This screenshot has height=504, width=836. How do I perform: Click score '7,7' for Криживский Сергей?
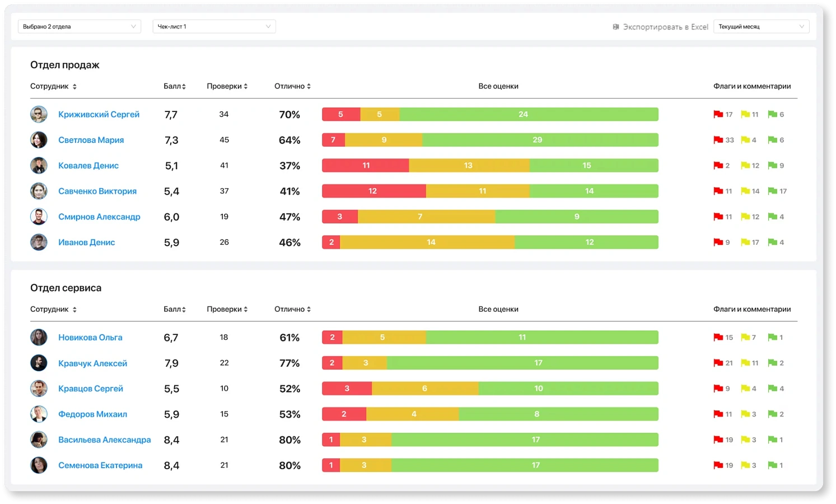(171, 115)
